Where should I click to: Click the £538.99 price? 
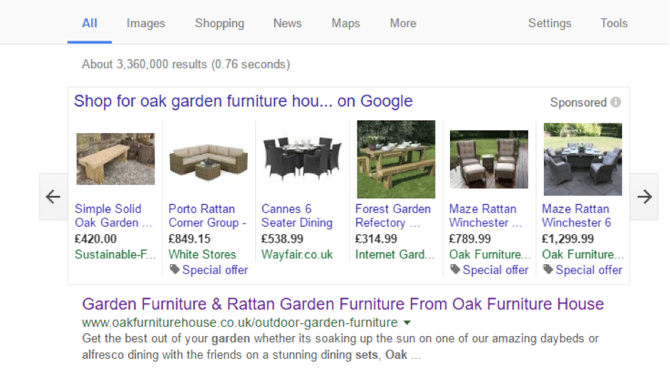click(x=282, y=239)
